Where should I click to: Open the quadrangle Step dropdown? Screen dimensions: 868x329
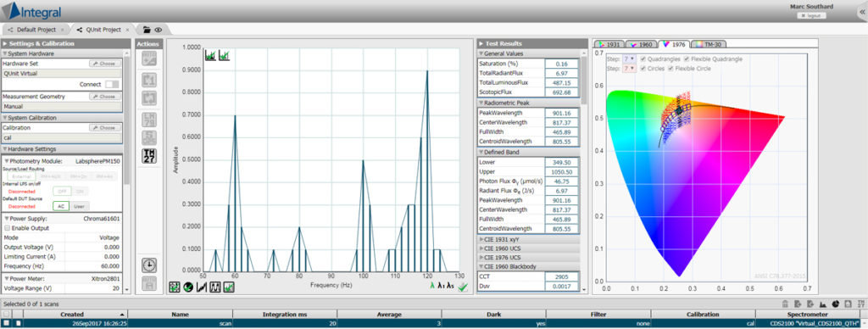click(x=629, y=59)
